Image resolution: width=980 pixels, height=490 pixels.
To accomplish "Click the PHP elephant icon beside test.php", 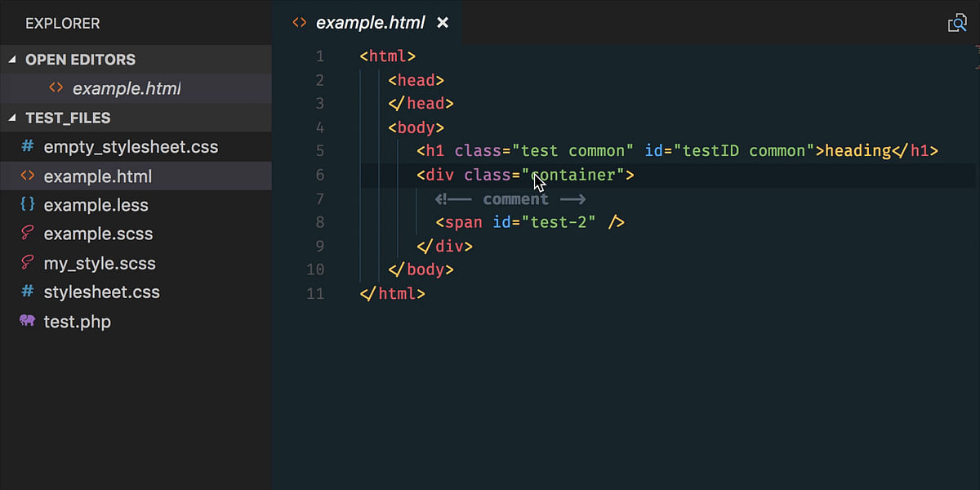I will [27, 321].
